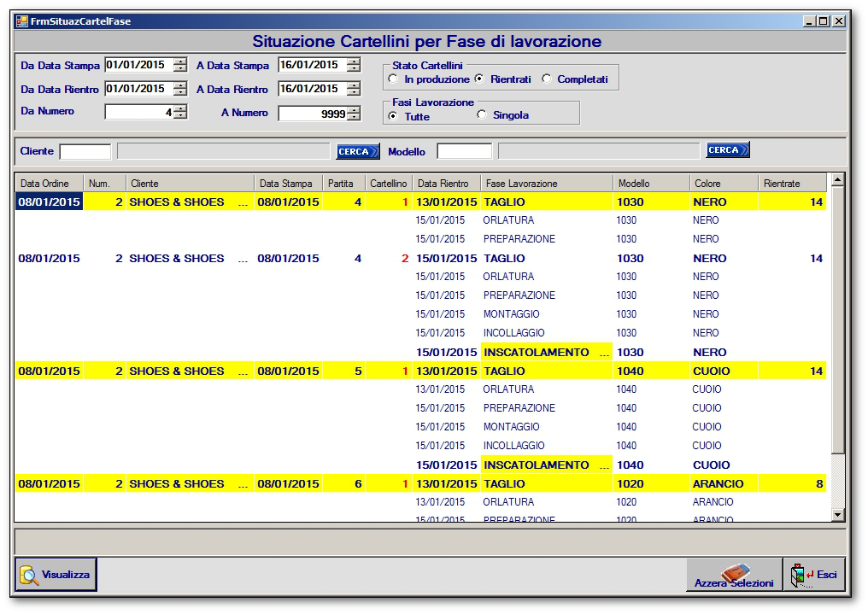The height and width of the screenshot is (614, 868).
Task: Click the CERCA button next to Cliente
Action: tap(358, 151)
